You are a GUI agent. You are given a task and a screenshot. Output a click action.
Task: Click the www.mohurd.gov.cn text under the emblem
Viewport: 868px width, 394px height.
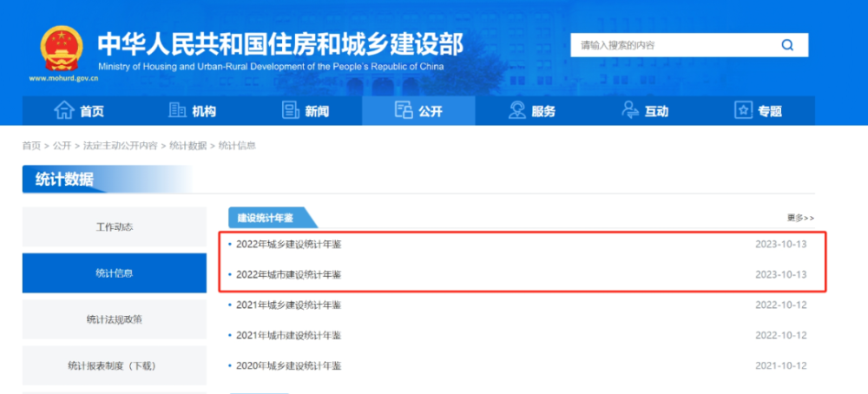coord(63,78)
